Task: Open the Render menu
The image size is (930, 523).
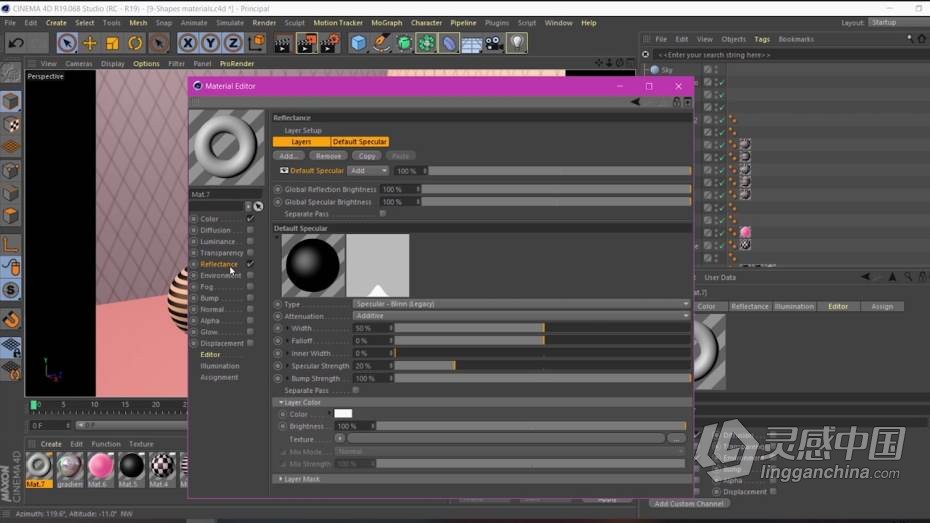Action: (264, 23)
